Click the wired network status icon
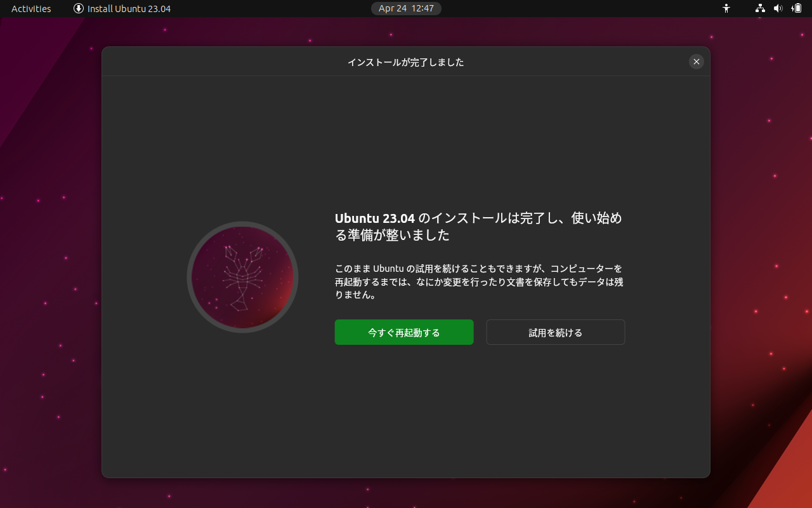 pos(760,8)
